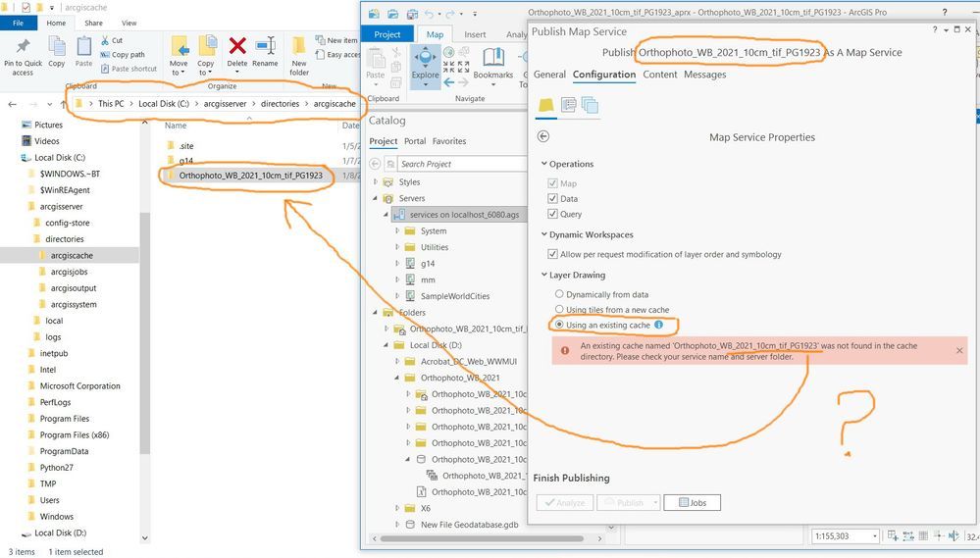Switch to Portal tab in Catalog pane
The width and height of the screenshot is (980, 558).
[x=415, y=141]
